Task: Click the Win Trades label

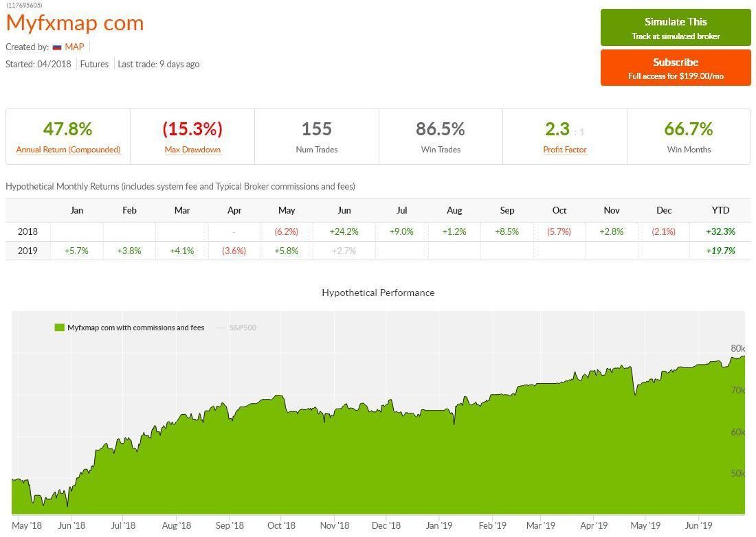Action: click(x=441, y=150)
